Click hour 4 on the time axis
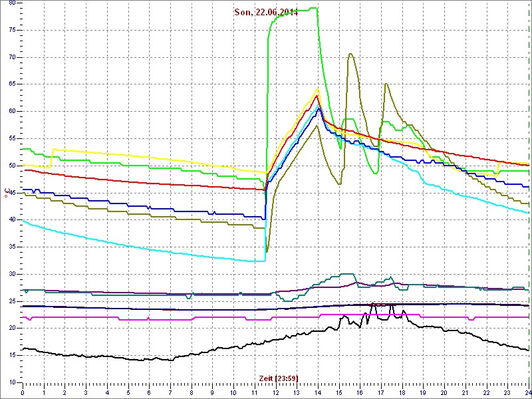Image resolution: width=532 pixels, height=399 pixels. click(107, 393)
